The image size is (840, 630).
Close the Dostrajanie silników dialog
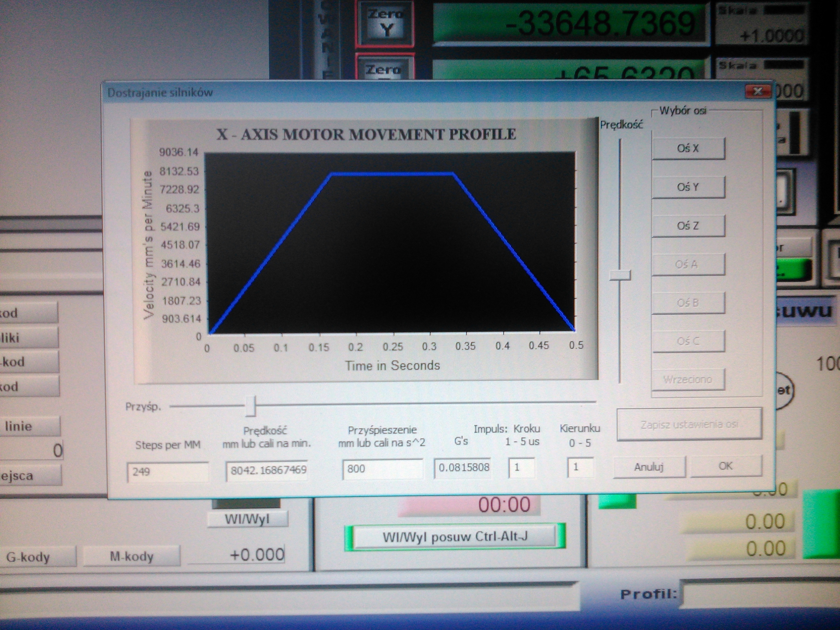[758, 92]
